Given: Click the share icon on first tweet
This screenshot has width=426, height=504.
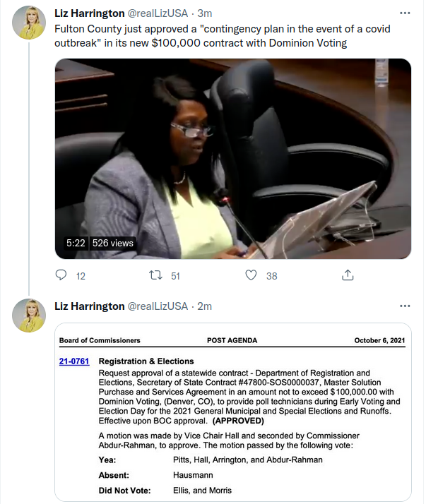Looking at the screenshot, I should click(x=348, y=275).
